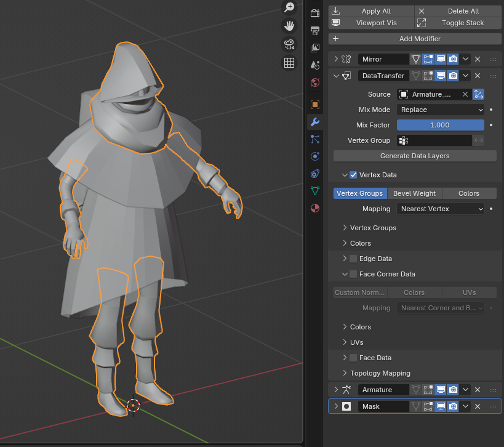
Task: Click the Generate Data Layers button
Action: tap(414, 156)
